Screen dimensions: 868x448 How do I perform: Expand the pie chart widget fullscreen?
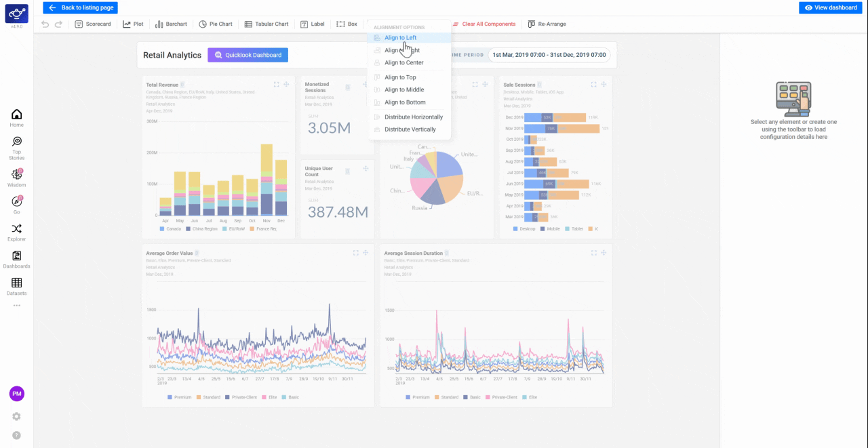coord(474,84)
